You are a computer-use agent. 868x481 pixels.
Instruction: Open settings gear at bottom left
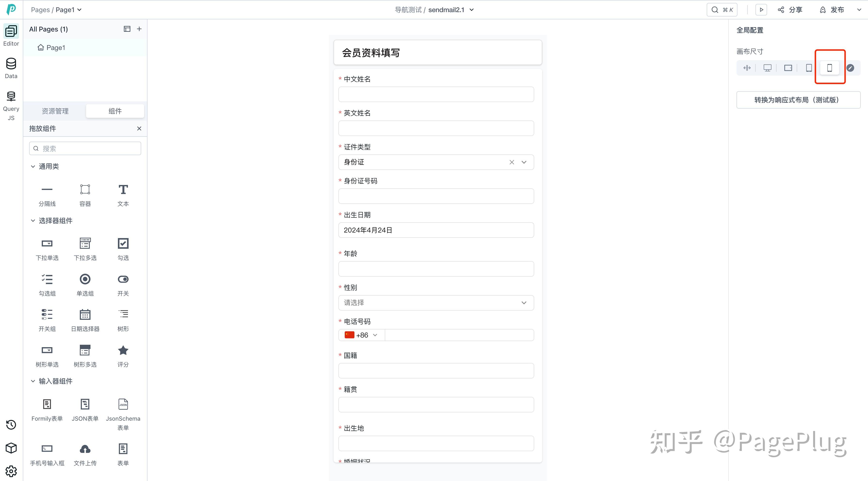pyautogui.click(x=11, y=471)
